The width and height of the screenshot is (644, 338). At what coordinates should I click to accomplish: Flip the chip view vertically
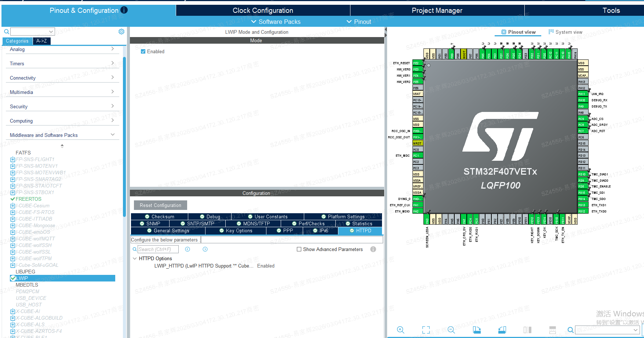(x=553, y=330)
